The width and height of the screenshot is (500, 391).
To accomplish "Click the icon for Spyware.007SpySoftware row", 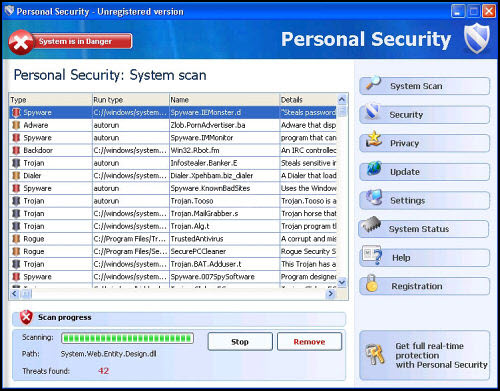I will pos(16,277).
